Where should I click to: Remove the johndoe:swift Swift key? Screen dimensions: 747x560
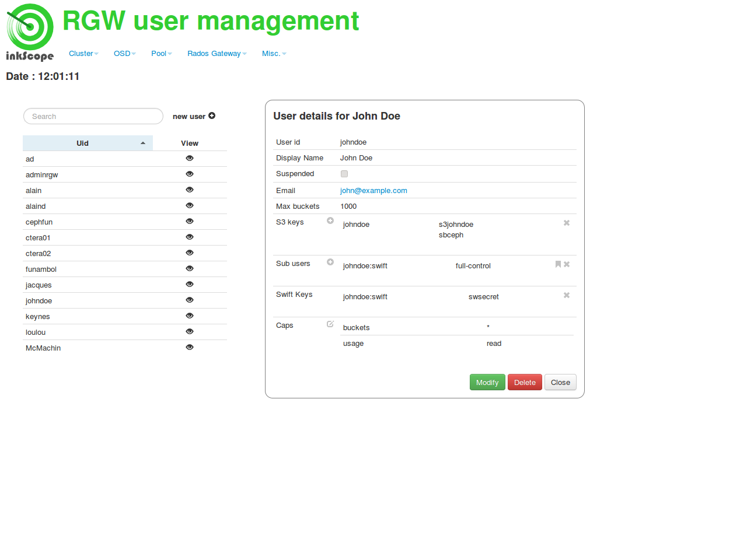pyautogui.click(x=567, y=295)
